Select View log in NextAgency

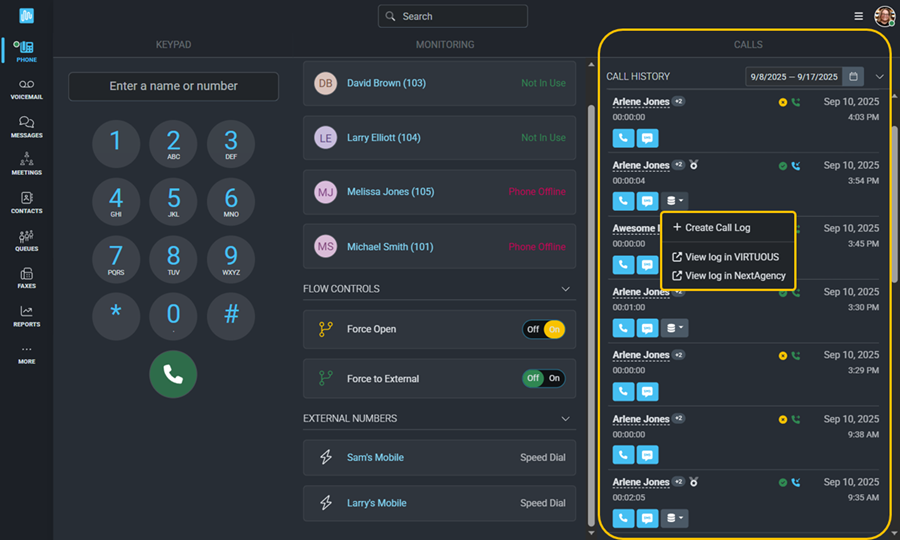point(728,275)
